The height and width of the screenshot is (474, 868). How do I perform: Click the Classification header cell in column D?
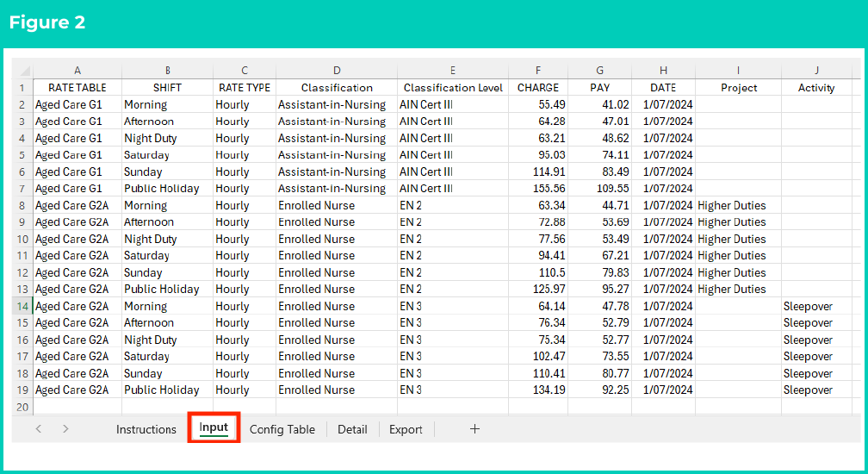337,88
